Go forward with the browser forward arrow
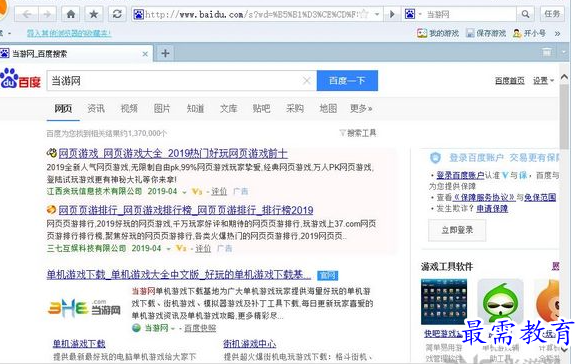The height and width of the screenshot is (364, 583). click(x=47, y=15)
